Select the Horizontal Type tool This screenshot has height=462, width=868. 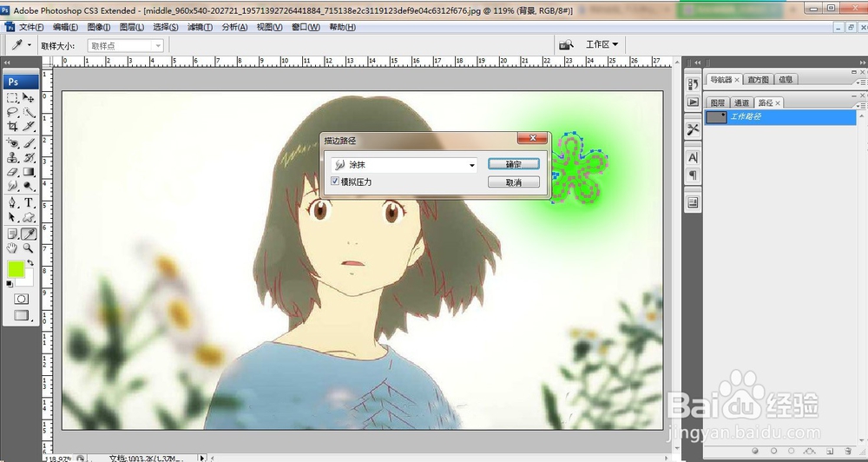pyautogui.click(x=29, y=202)
